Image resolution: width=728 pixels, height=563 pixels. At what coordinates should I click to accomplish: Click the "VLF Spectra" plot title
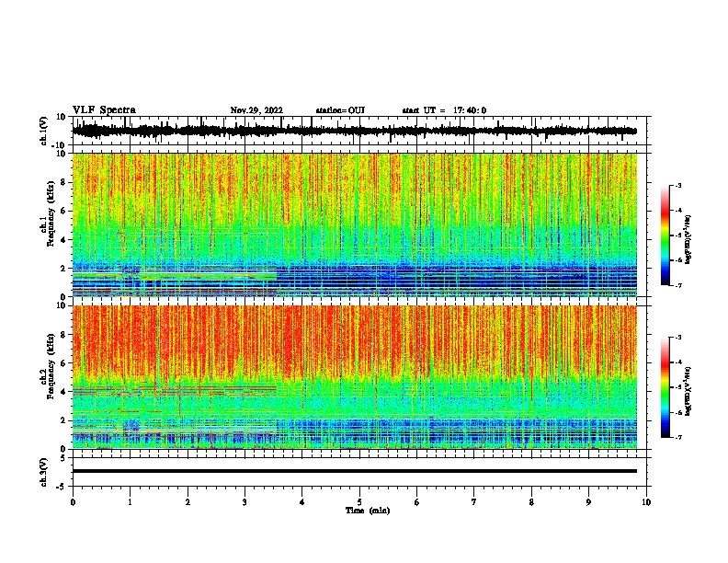(104, 110)
